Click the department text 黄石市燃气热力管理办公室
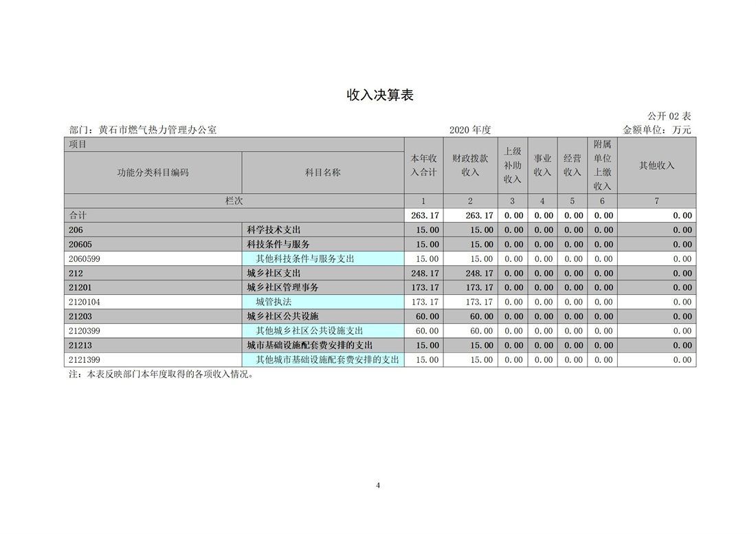 [x=157, y=130]
